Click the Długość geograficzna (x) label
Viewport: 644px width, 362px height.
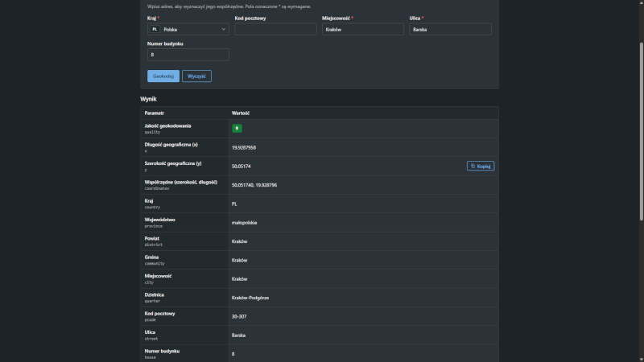[171, 145]
